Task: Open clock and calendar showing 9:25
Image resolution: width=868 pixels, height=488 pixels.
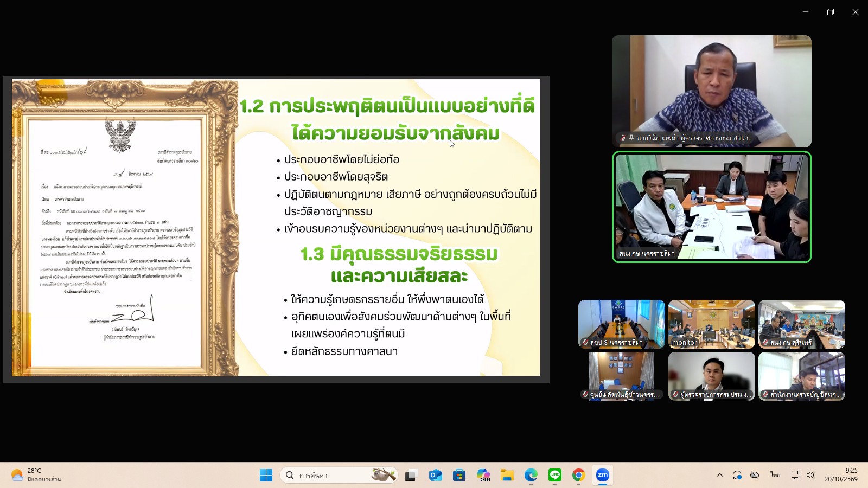Action: point(841,476)
